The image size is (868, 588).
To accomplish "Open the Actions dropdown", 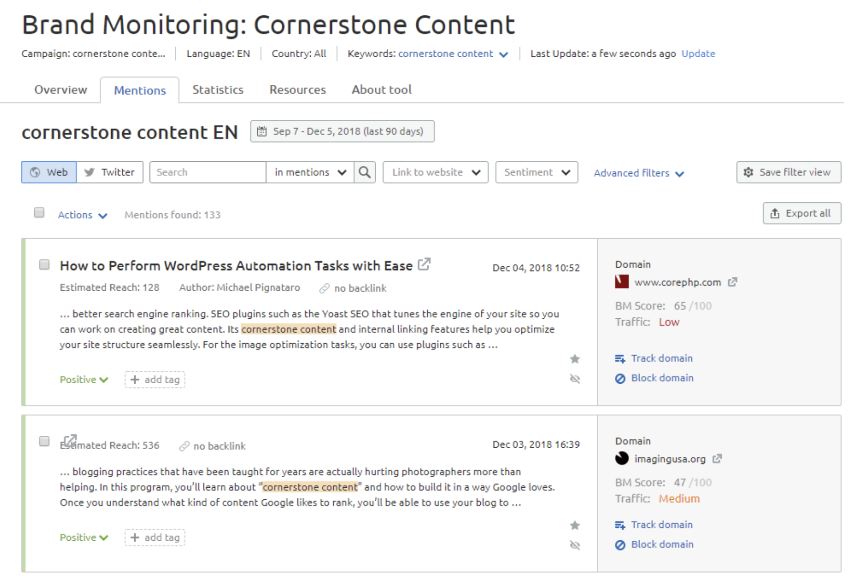I will pos(82,215).
